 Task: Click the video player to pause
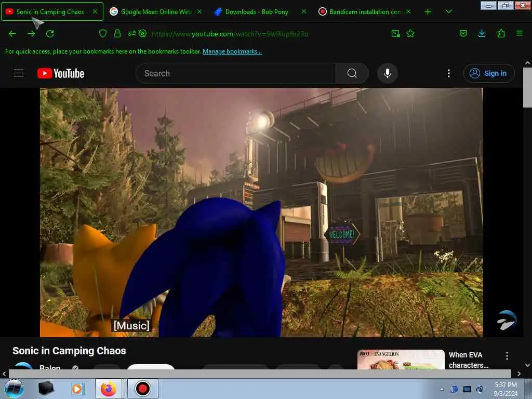[261, 212]
